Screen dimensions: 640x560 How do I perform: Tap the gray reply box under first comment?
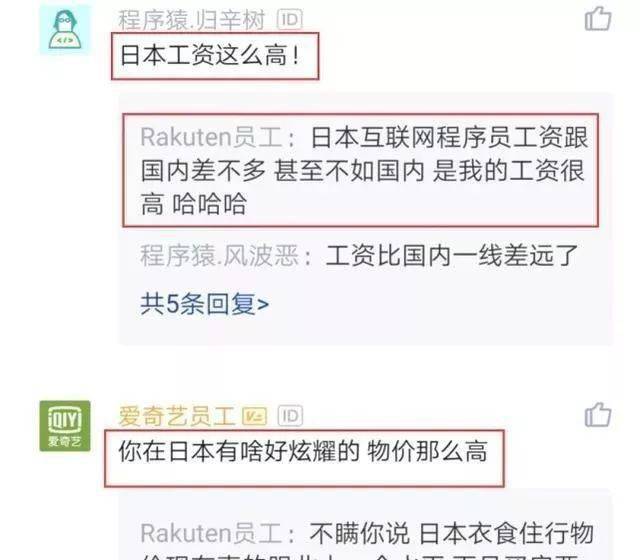point(366,219)
